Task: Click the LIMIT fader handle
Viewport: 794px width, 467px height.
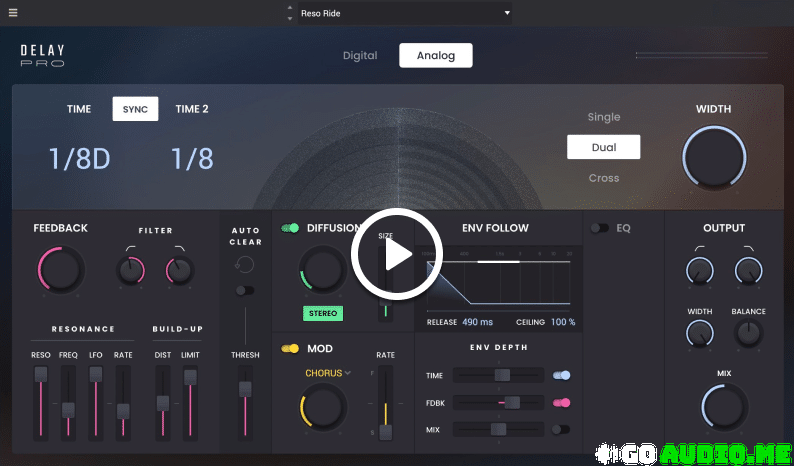Action: pyautogui.click(x=190, y=377)
